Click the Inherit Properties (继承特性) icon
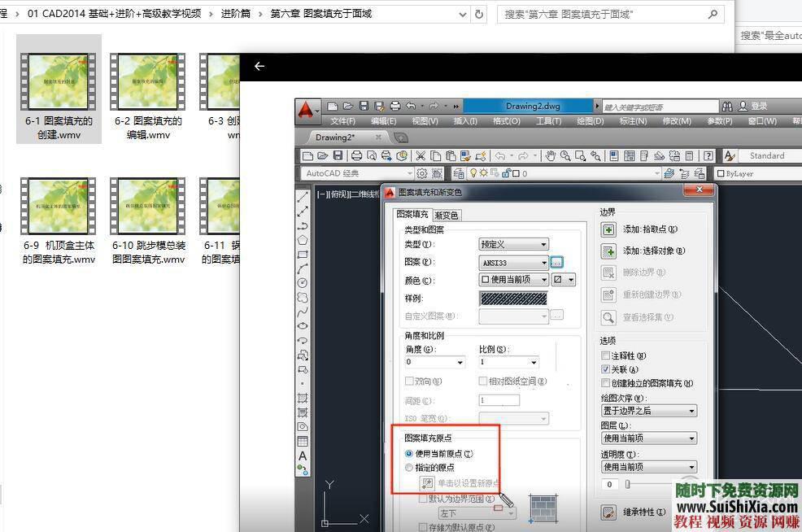Image resolution: width=802 pixels, height=532 pixels. [x=608, y=512]
